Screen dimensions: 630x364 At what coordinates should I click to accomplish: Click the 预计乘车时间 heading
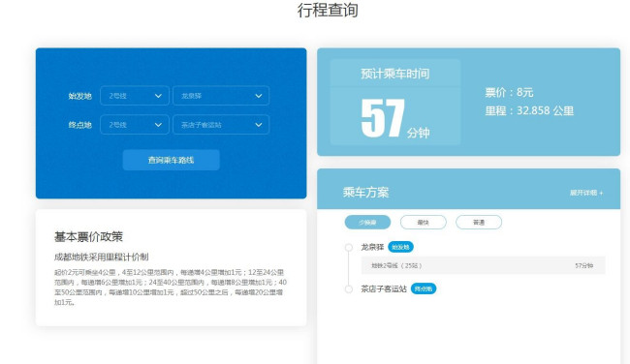click(x=395, y=74)
